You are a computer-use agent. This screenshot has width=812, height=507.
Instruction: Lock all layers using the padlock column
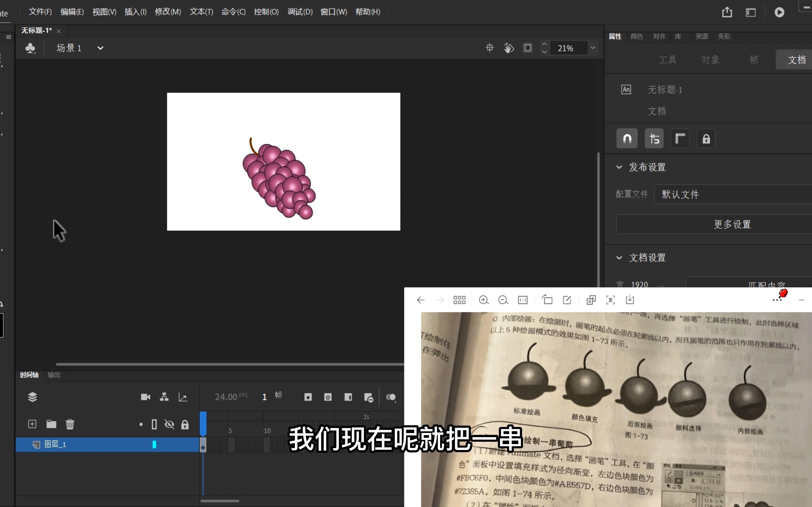point(185,424)
